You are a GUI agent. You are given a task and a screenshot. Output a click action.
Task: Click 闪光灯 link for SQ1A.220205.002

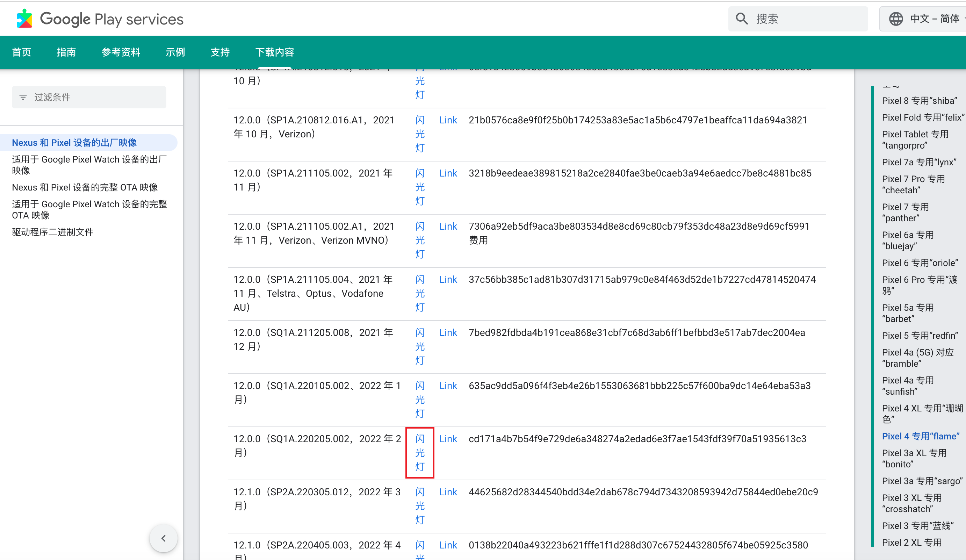[x=420, y=453]
